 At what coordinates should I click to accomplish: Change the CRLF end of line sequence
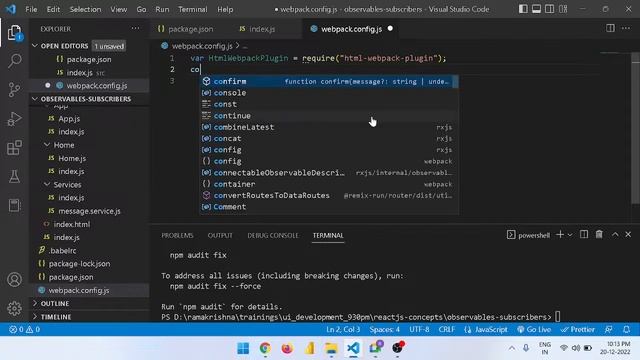click(x=447, y=329)
